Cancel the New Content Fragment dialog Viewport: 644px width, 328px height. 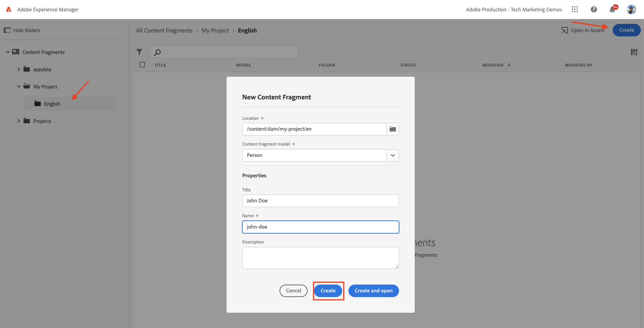point(294,291)
